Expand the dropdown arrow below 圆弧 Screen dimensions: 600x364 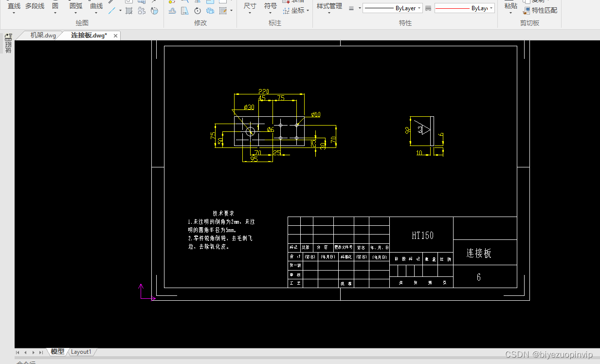[76, 13]
